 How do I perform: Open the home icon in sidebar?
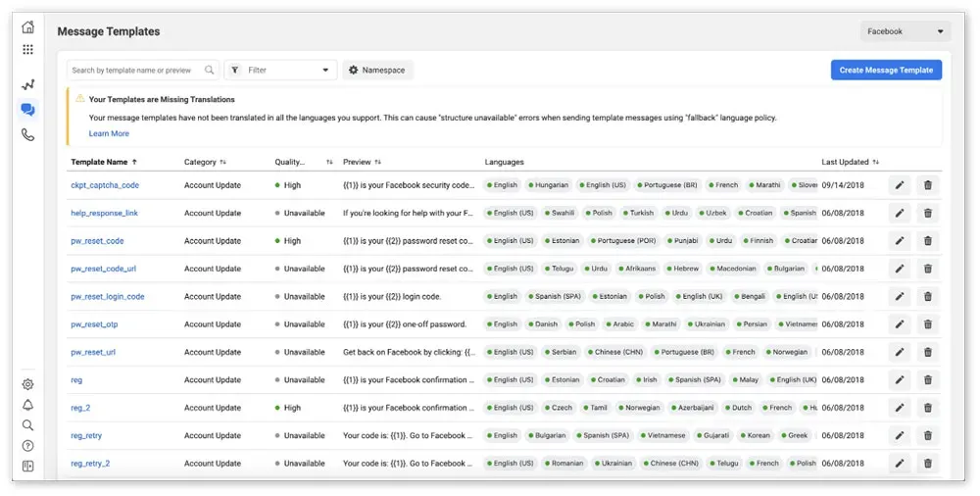coord(27,26)
